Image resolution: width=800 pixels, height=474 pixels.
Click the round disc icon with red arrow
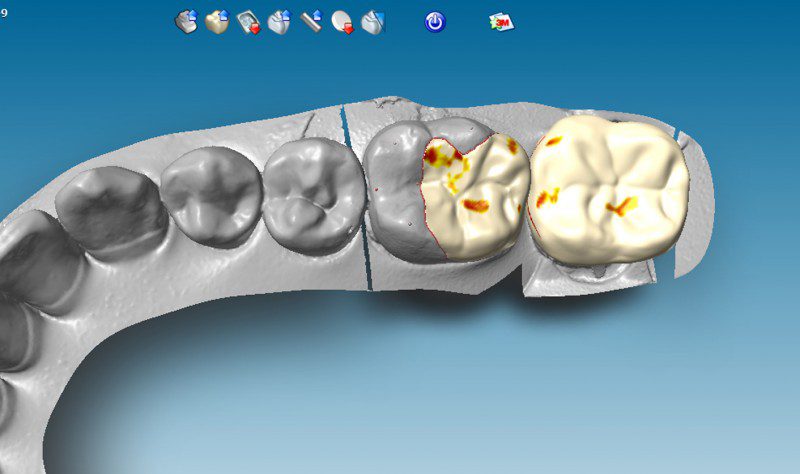(x=342, y=22)
